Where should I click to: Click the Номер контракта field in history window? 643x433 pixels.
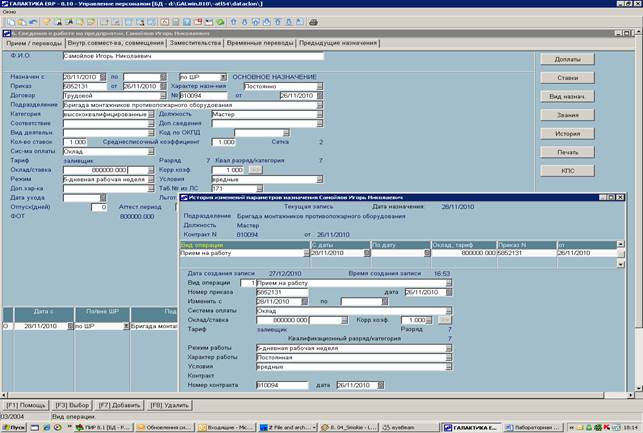coord(280,385)
